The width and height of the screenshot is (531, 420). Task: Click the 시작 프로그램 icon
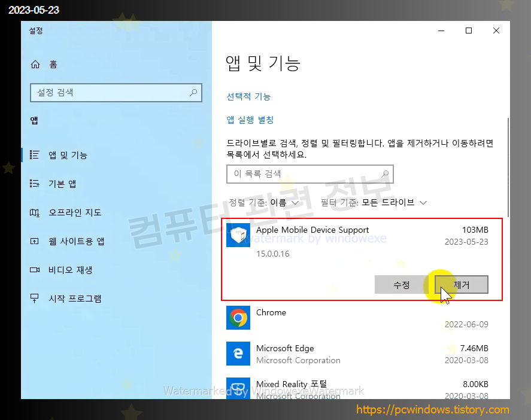tap(35, 298)
